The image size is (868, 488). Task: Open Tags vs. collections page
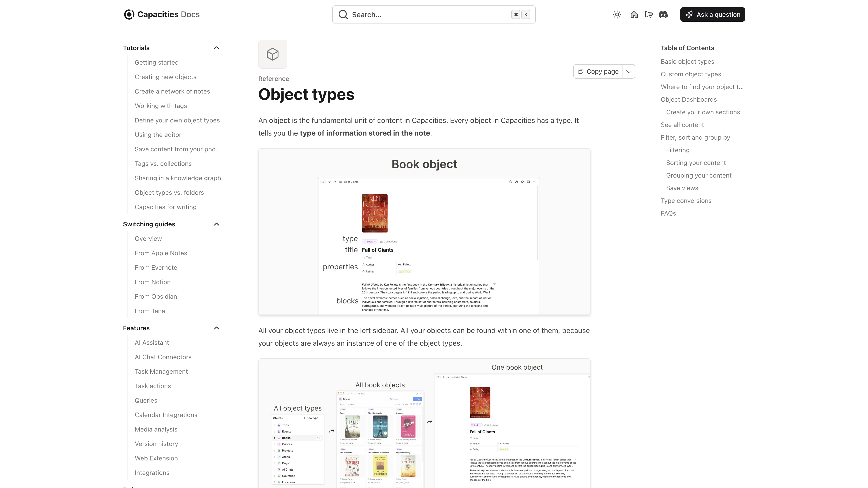tap(163, 164)
